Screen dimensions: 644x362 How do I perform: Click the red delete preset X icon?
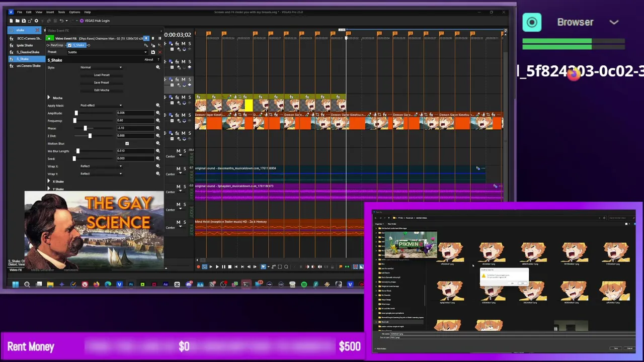tap(159, 52)
